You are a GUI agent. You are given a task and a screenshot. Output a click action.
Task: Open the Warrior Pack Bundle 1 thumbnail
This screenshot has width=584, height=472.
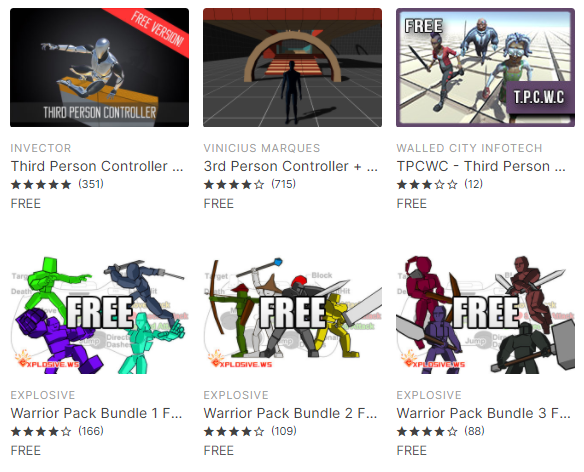(99, 315)
